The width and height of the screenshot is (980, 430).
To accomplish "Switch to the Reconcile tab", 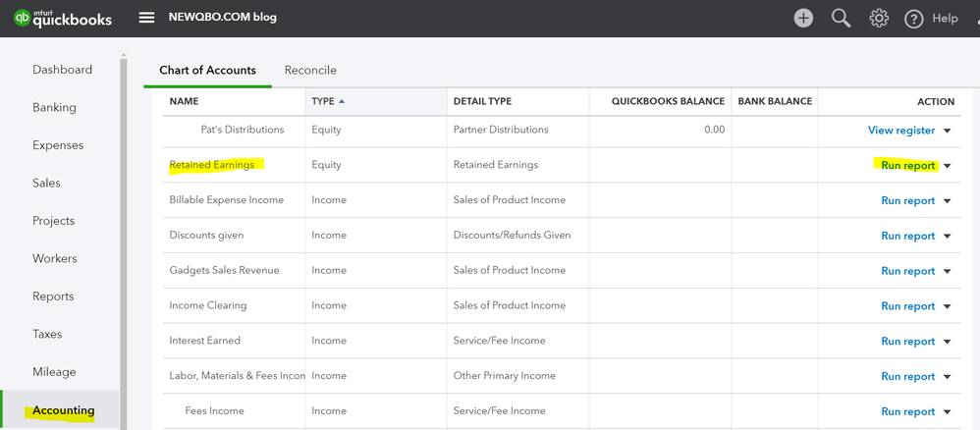I will tap(310, 71).
